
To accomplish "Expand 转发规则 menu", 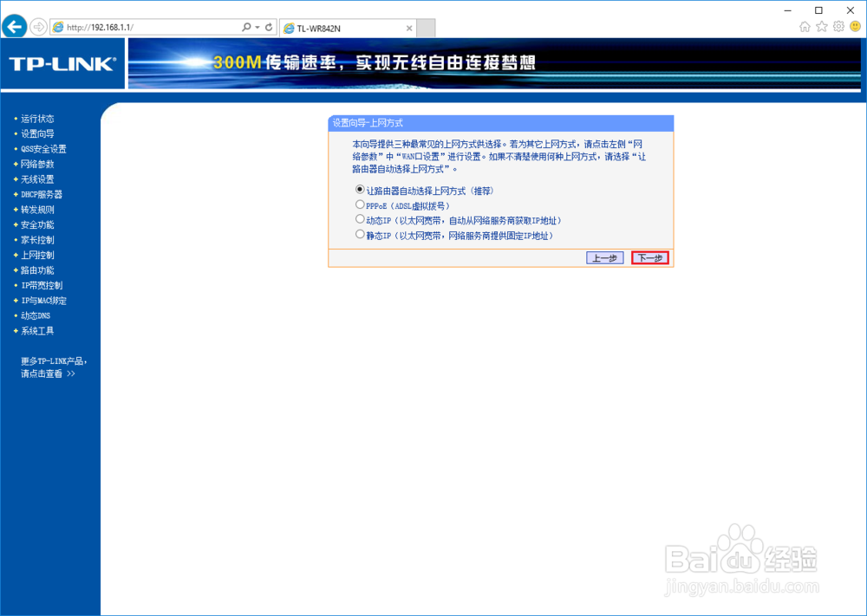I will tap(37, 210).
